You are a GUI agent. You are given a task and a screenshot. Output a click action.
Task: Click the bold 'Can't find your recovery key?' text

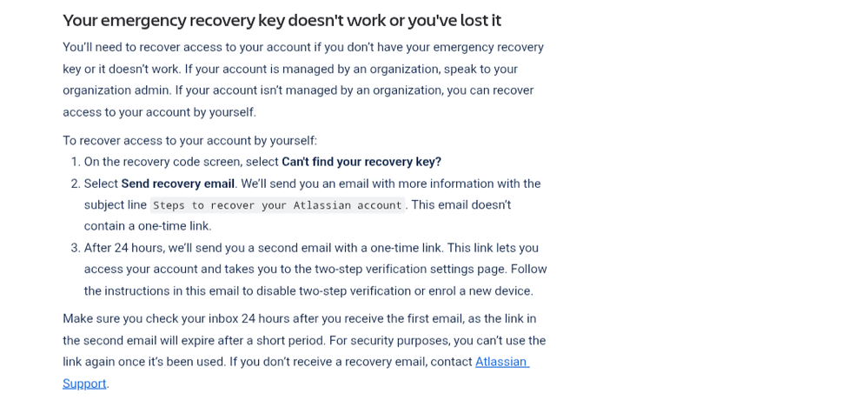pyautogui.click(x=361, y=162)
